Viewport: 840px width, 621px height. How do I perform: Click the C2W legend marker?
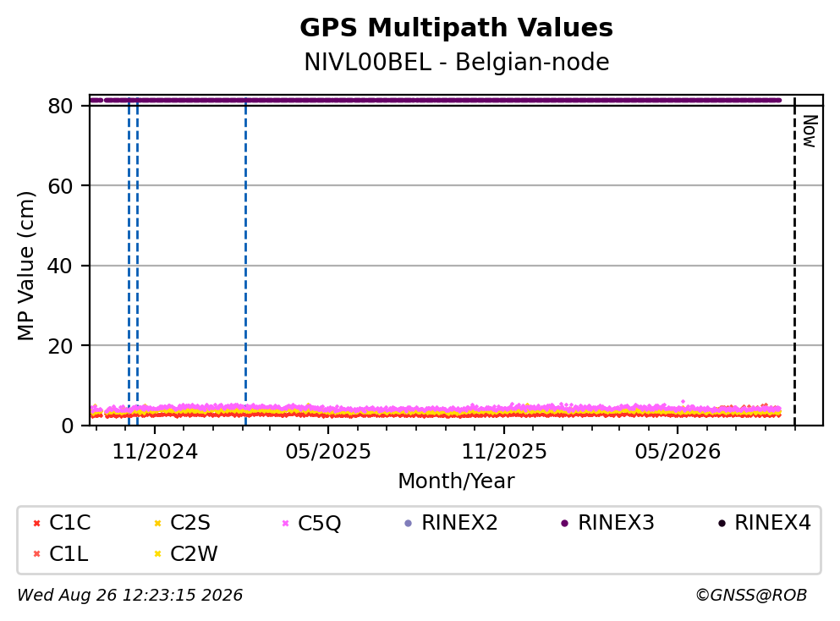(157, 554)
